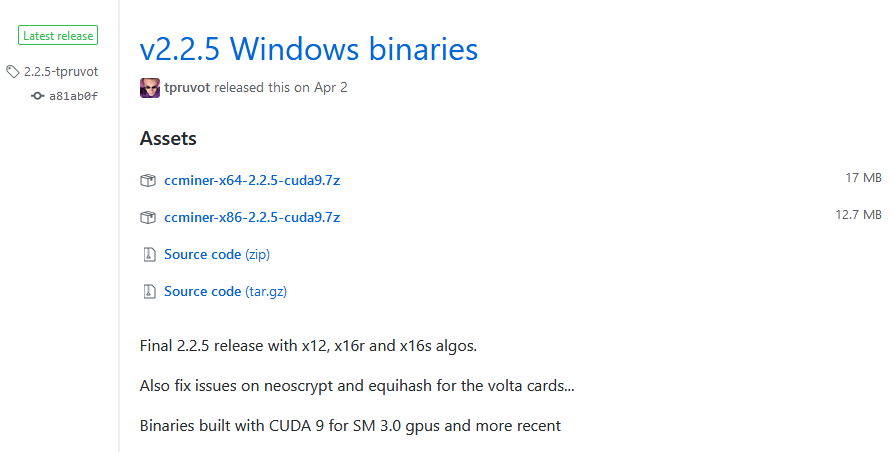This screenshot has height=452, width=892.
Task: Click the 'released this on Apr 2' text
Action: point(280,88)
